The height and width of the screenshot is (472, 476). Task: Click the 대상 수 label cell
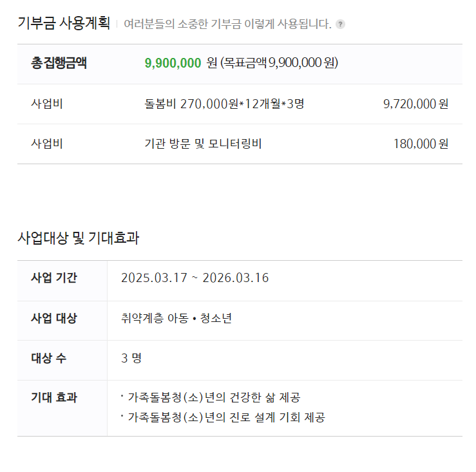click(x=62, y=361)
